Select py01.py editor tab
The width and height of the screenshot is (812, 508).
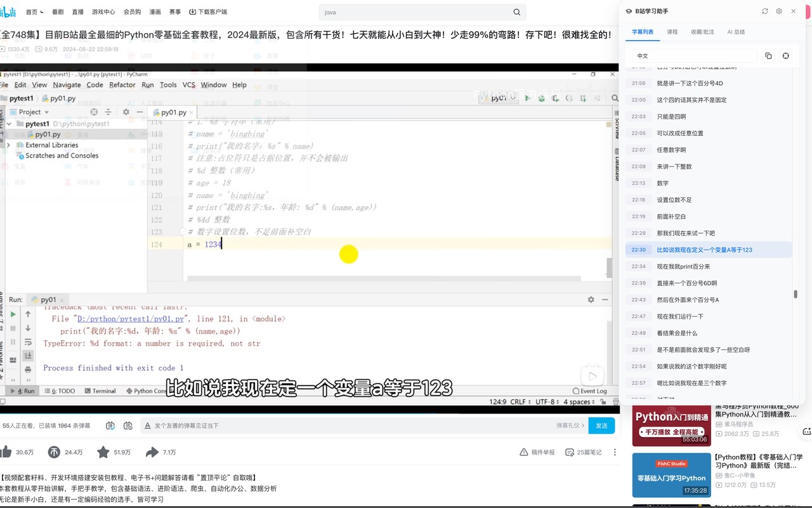tap(173, 112)
